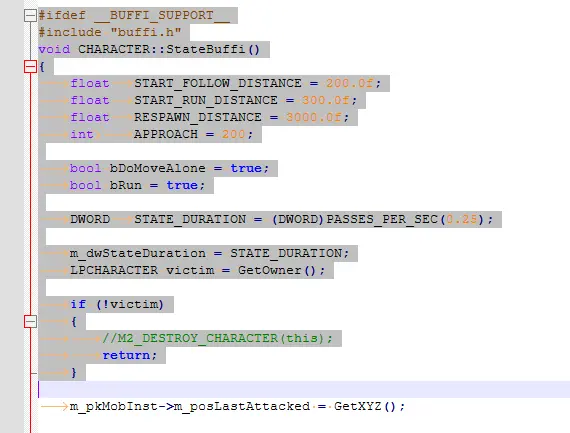Viewport: 570px width, 433px height.
Task: Click the m_dwStateDuration assignment
Action: coord(209,253)
